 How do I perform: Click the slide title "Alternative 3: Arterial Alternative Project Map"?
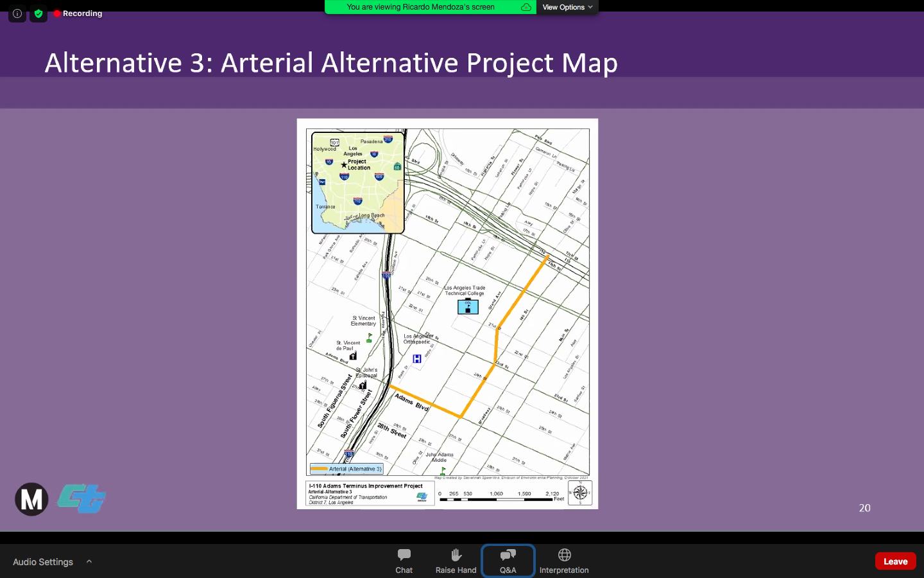pos(331,63)
